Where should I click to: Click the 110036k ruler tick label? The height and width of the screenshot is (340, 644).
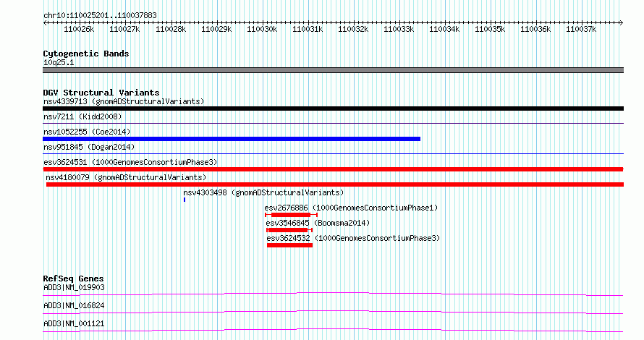(535, 29)
